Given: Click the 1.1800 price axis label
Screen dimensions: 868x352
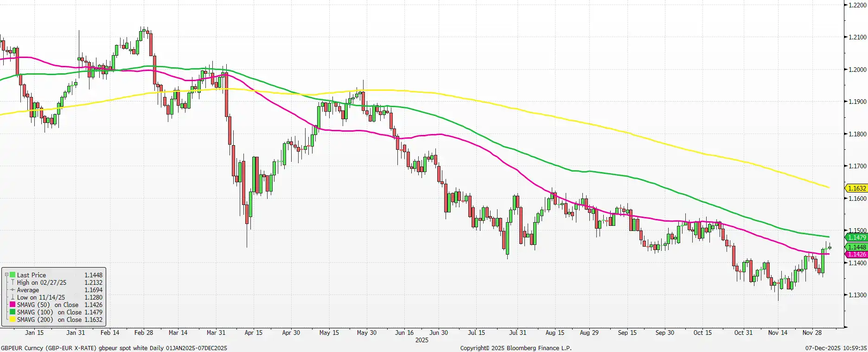Looking at the screenshot, I should (x=857, y=134).
